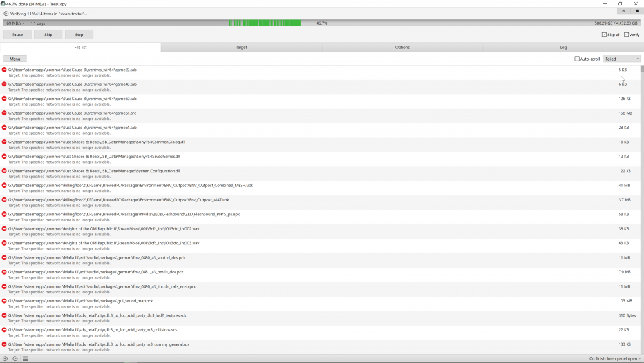Enable the Auto-scroll checkbox
Image resolution: width=644 pixels, height=363 pixels.
point(577,59)
